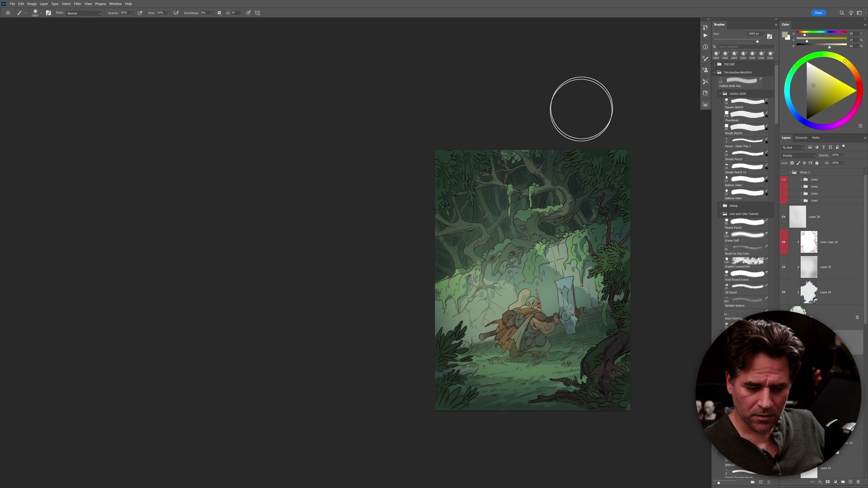
Task: Collapse the Tim-brushes-Nov2019 folder
Action: 715,72
